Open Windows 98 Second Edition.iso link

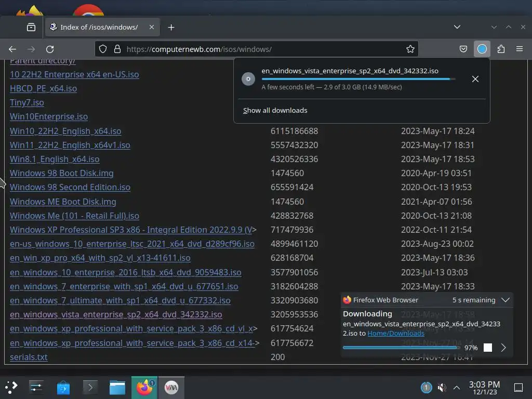point(70,187)
